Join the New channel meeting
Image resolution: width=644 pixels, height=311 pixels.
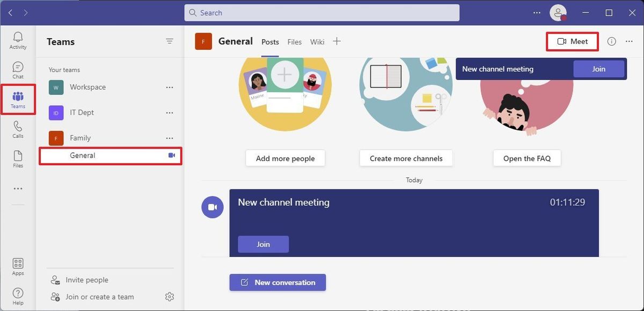(263, 244)
